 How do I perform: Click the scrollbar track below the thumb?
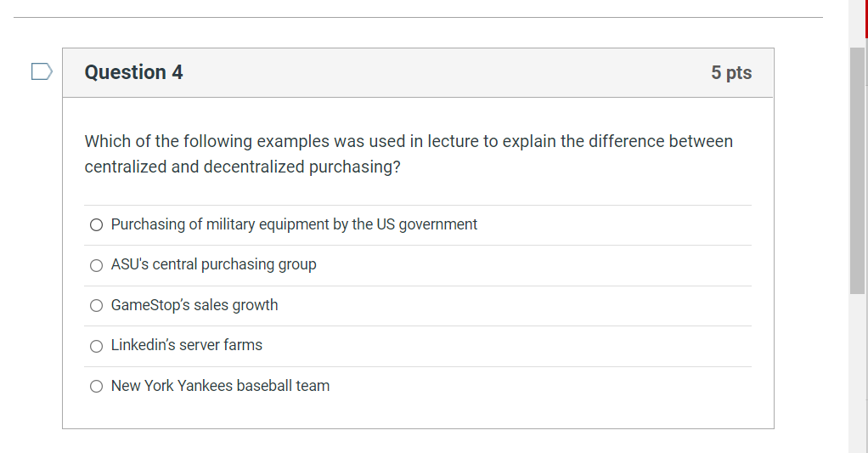pyautogui.click(x=857, y=374)
